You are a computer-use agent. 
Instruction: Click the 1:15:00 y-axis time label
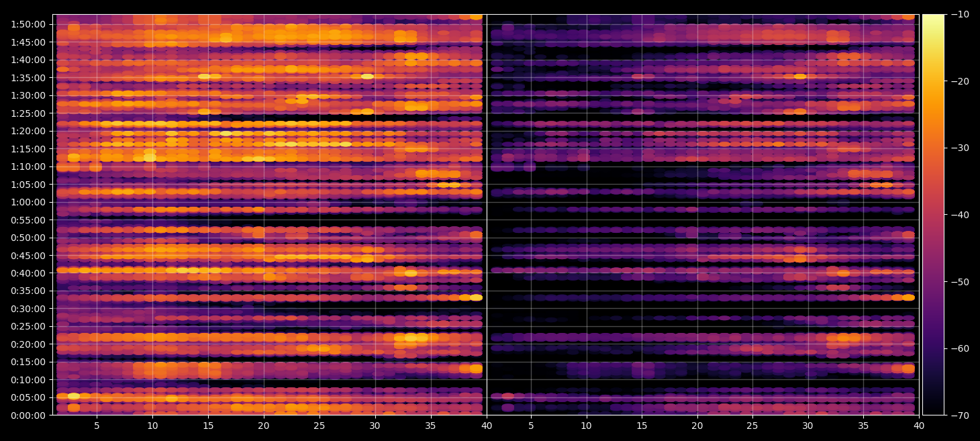tap(28, 148)
